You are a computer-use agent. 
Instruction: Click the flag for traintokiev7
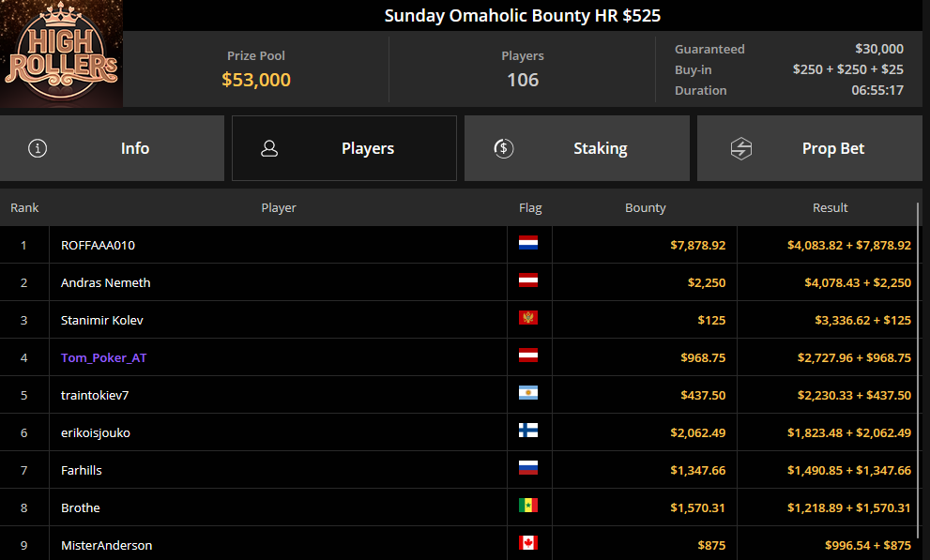click(x=528, y=395)
